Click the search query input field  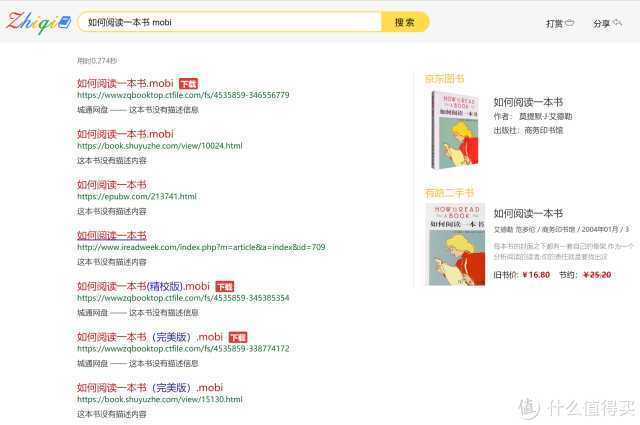tap(230, 22)
